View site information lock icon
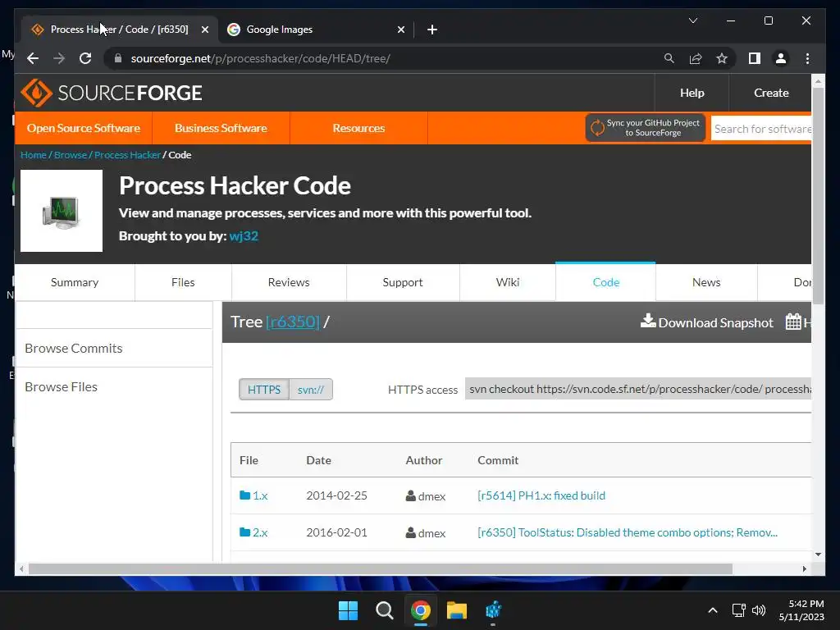Screen dimensions: 840x630 pos(118,58)
